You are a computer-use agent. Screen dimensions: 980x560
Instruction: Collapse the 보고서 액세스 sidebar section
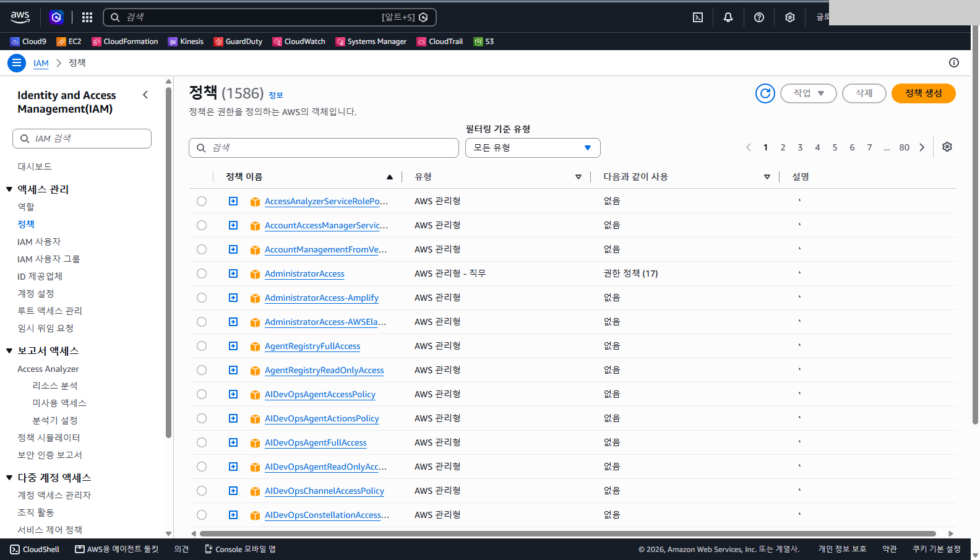point(9,351)
